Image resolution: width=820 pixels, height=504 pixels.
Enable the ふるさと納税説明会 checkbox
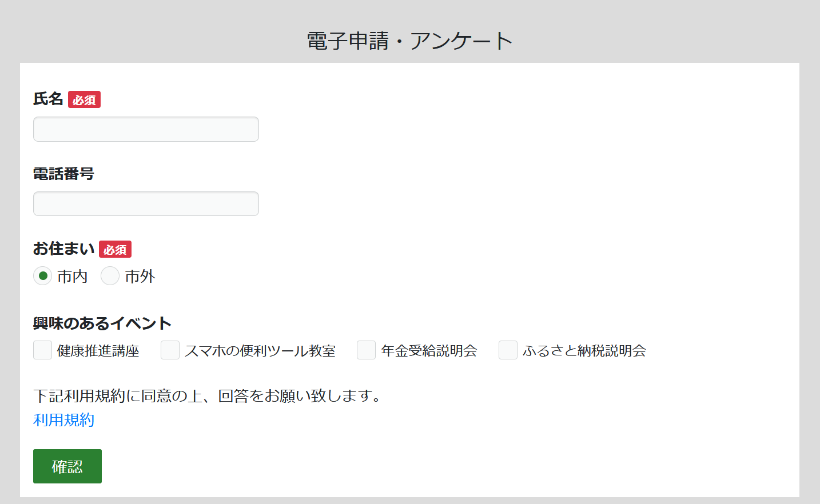click(x=508, y=350)
